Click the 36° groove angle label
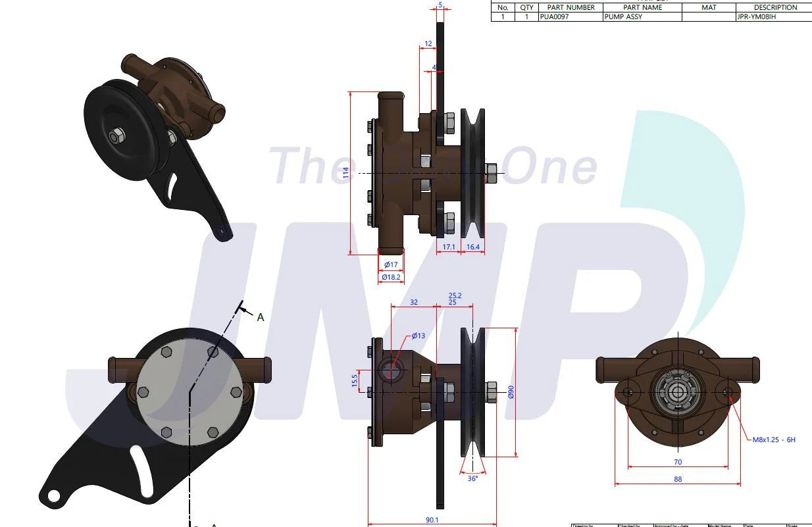 (472, 479)
